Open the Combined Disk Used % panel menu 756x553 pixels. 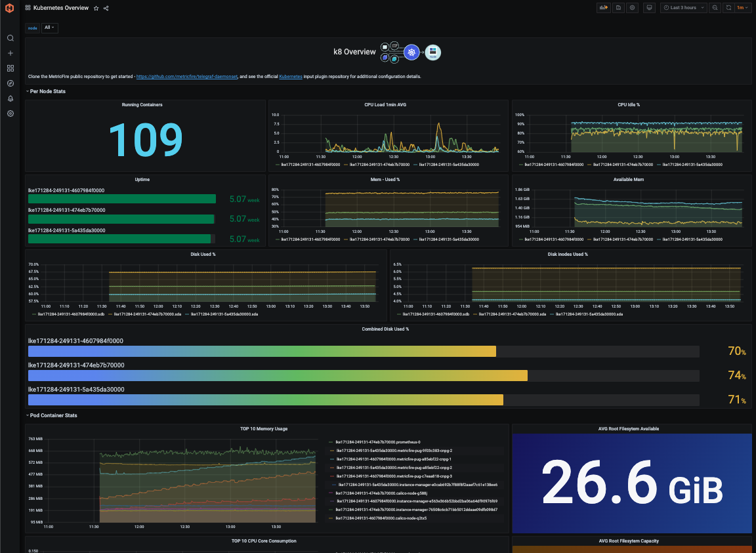pyautogui.click(x=385, y=329)
